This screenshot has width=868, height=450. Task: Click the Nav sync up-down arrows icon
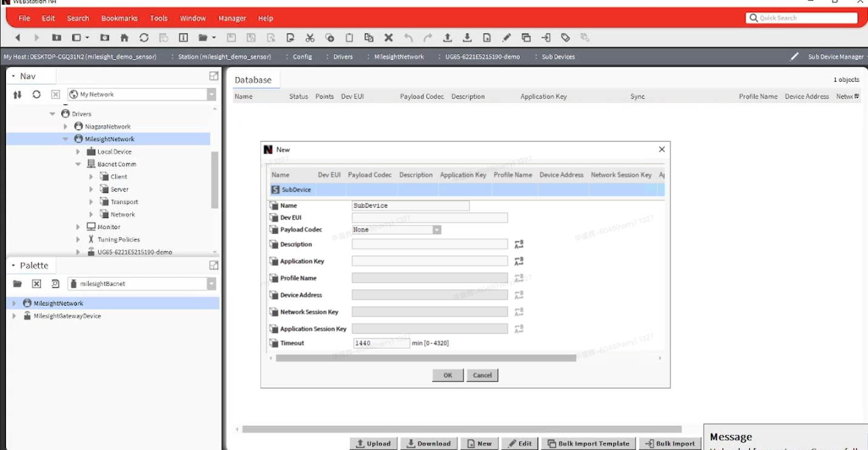pos(18,95)
